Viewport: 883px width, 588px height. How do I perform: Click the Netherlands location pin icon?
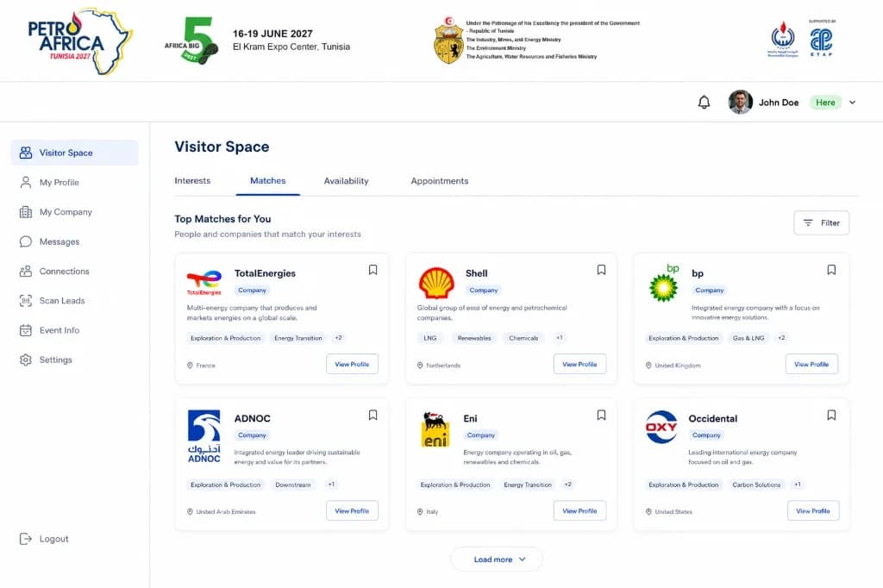420,366
